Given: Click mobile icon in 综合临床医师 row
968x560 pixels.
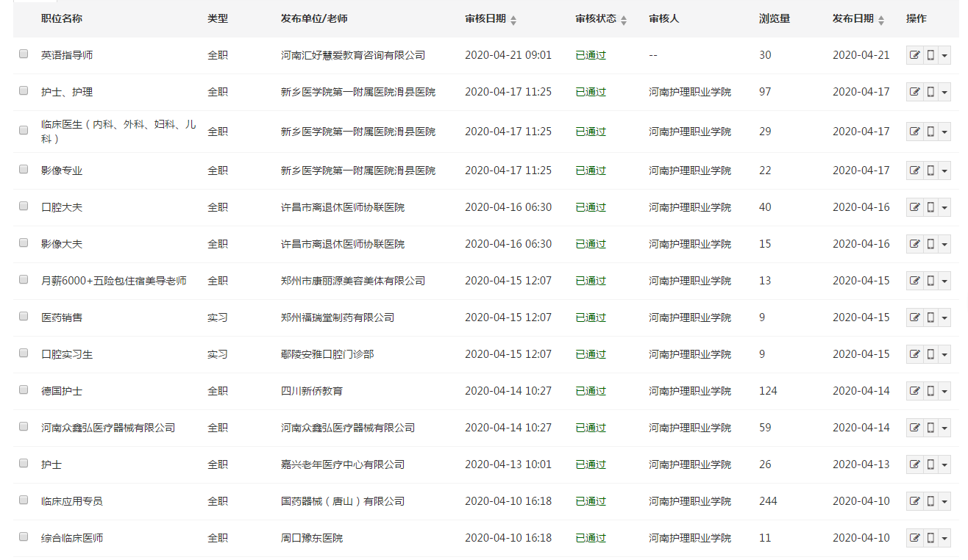Looking at the screenshot, I should (930, 538).
